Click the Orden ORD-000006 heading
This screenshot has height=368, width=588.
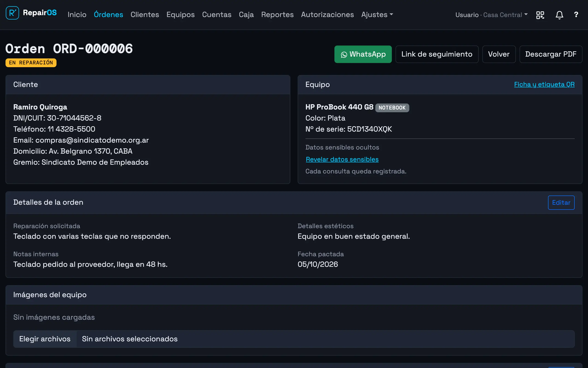point(69,49)
